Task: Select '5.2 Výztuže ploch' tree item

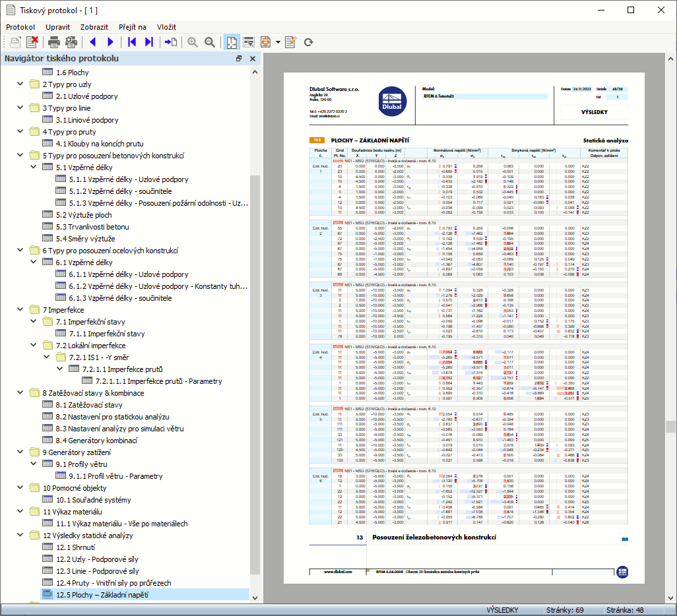Action: (x=83, y=215)
